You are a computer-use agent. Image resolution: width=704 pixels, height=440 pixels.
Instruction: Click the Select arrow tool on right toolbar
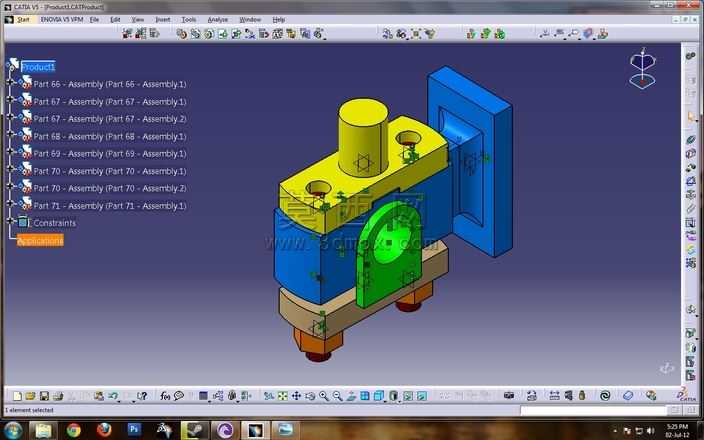point(691,117)
